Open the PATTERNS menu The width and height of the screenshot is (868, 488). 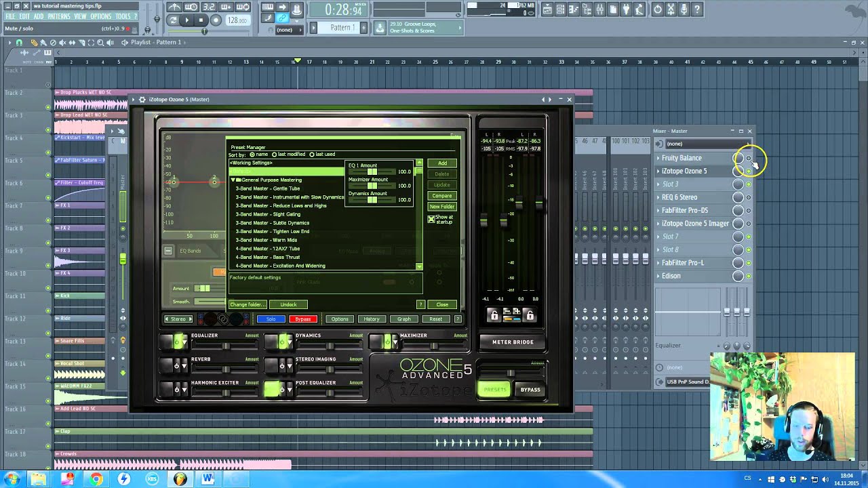[x=59, y=16]
